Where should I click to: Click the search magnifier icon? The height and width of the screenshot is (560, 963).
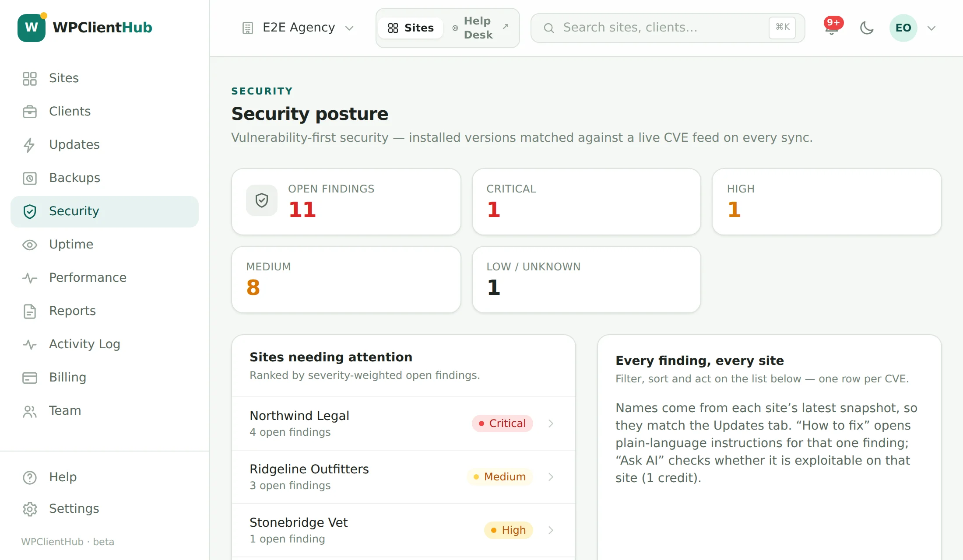[x=548, y=28]
